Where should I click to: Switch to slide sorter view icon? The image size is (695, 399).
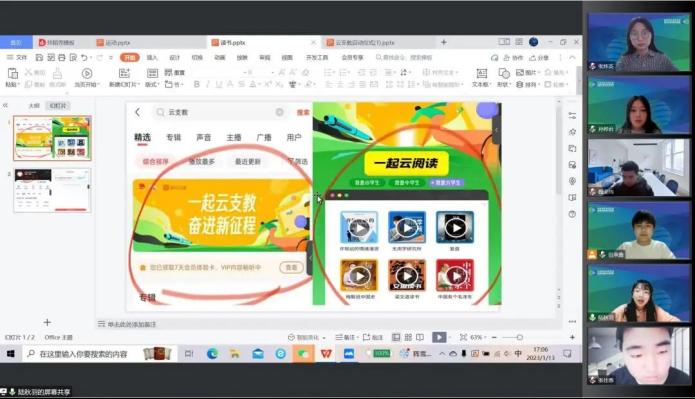pos(408,337)
